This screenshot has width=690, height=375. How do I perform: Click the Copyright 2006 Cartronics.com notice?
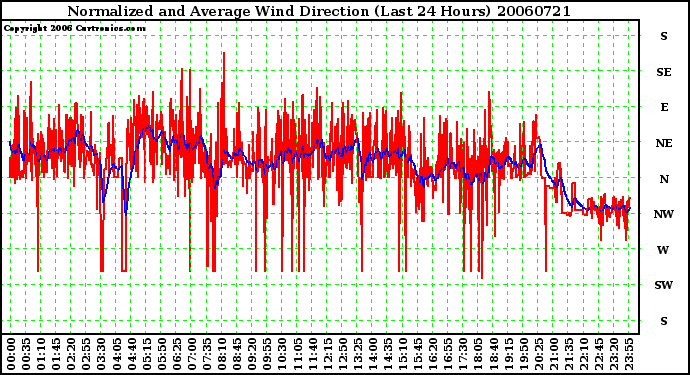(74, 29)
